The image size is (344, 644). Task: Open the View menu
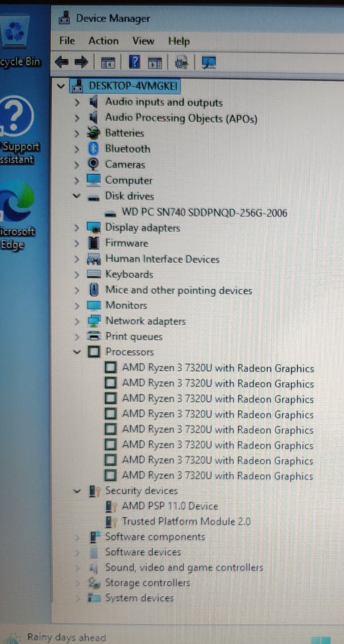143,41
